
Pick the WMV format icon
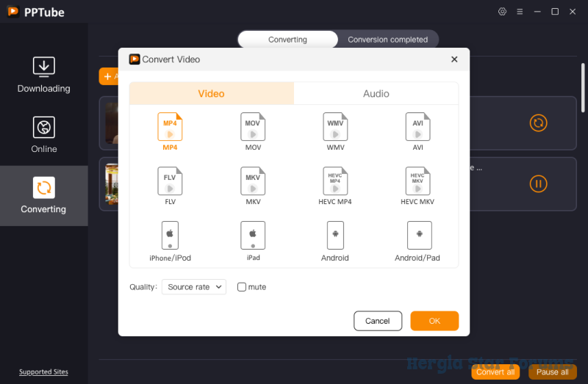tap(335, 127)
